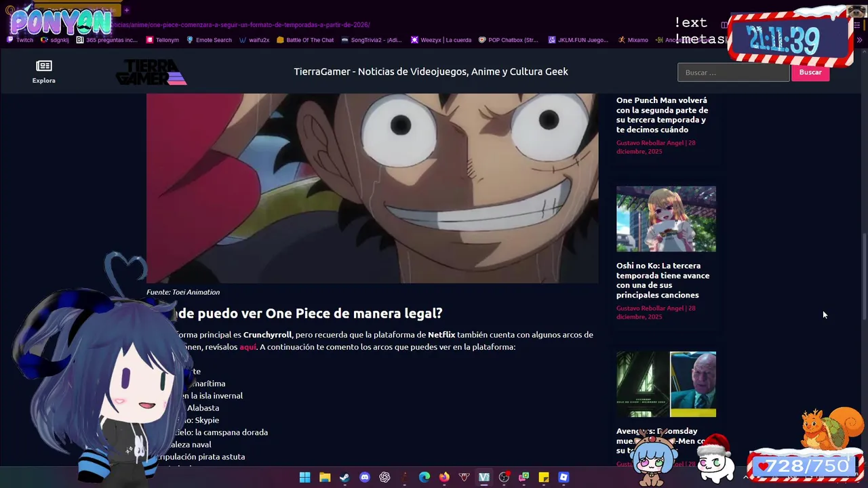This screenshot has width=868, height=488.
Task: Open the Twitch bookmark
Action: (x=20, y=40)
